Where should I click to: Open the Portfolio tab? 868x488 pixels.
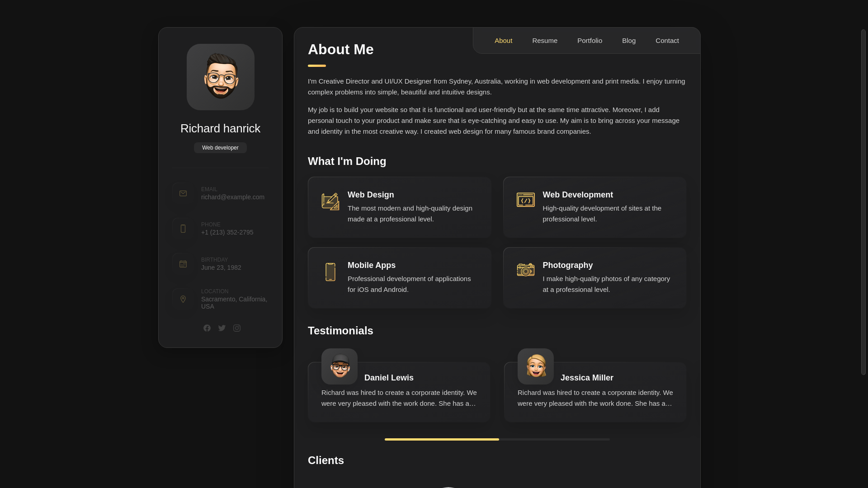pos(590,41)
